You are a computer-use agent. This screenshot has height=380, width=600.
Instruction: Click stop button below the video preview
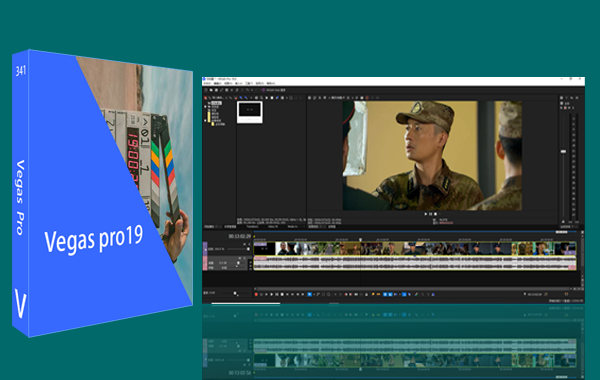(x=435, y=214)
